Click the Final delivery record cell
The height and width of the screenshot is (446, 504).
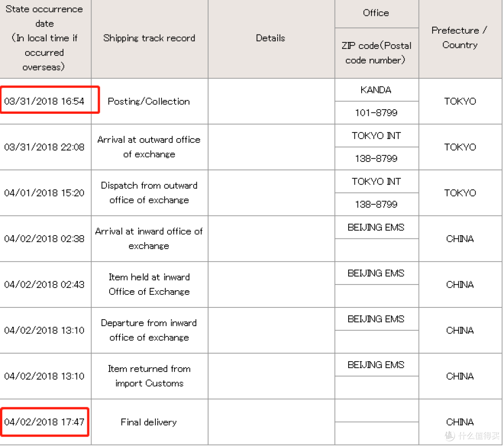(x=149, y=422)
